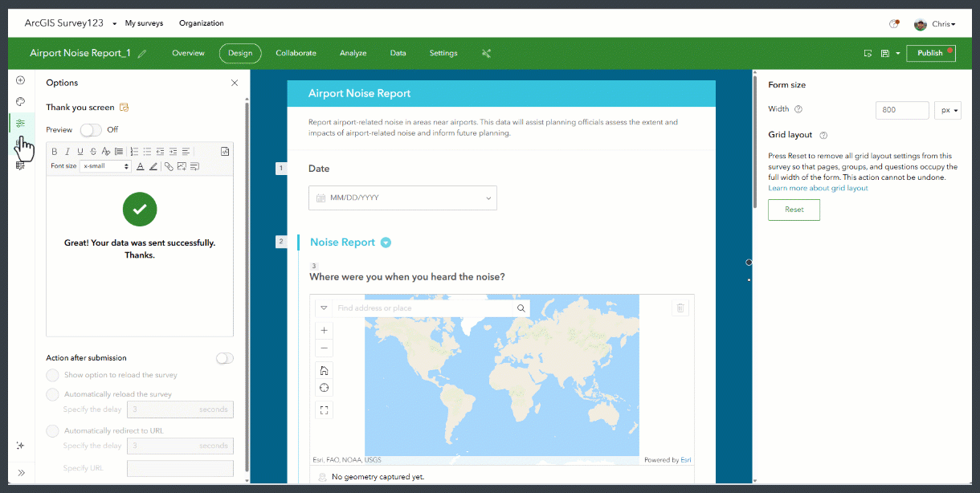Image resolution: width=980 pixels, height=493 pixels.
Task: Select the Automatically redirect to URL radio button
Action: [52, 430]
